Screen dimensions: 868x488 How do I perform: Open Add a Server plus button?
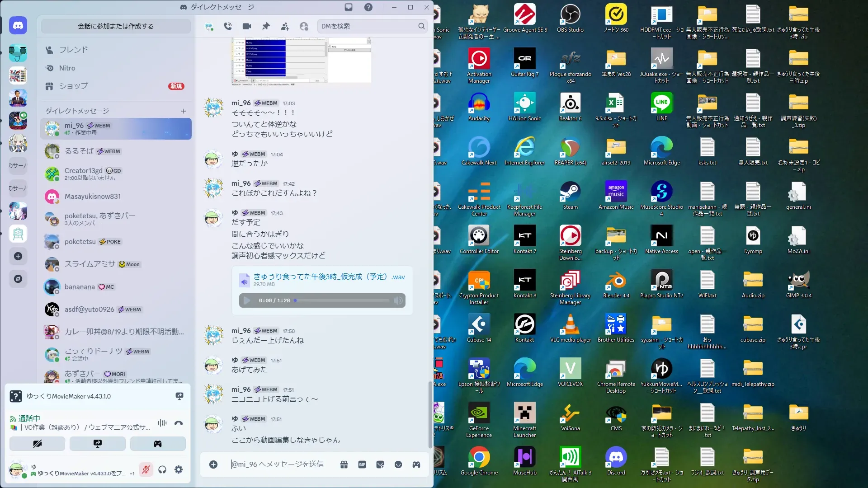pyautogui.click(x=18, y=256)
